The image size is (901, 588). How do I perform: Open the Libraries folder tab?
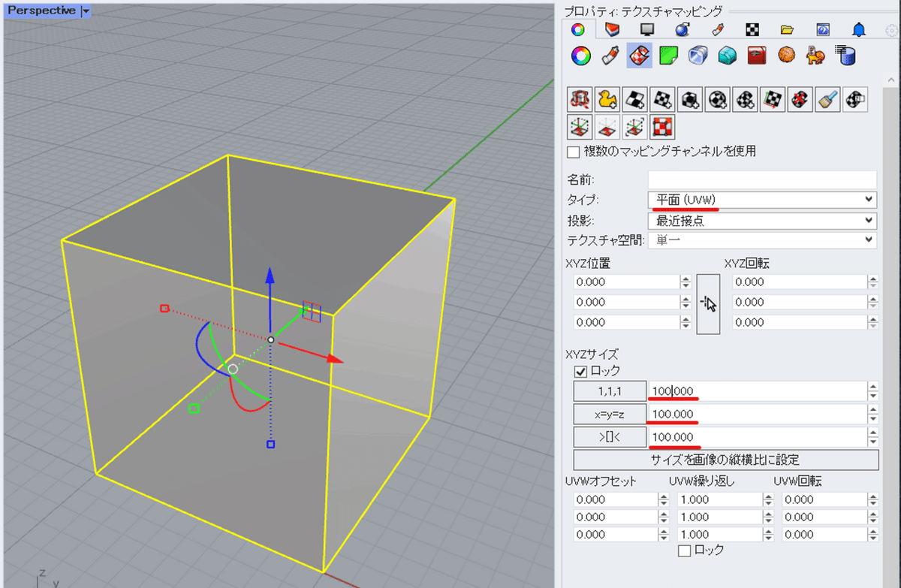tap(787, 29)
